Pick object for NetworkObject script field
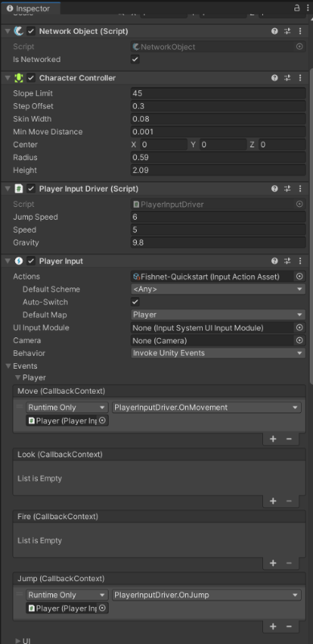Viewport: 313px width, 644px height. tap(299, 47)
